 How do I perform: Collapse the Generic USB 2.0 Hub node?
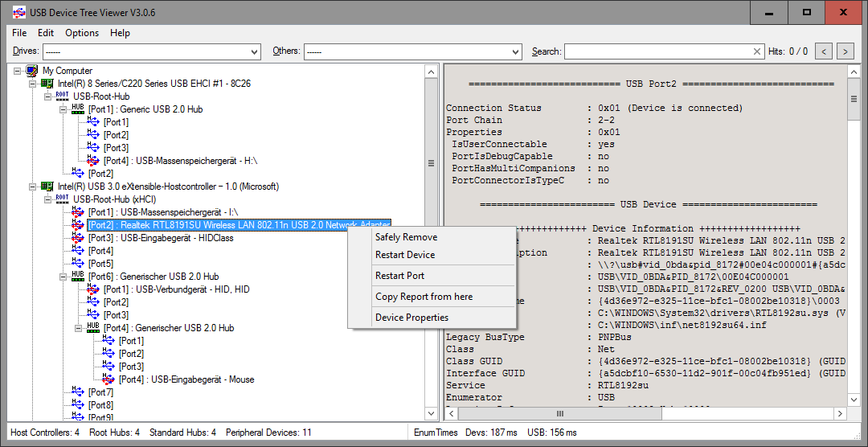63,109
